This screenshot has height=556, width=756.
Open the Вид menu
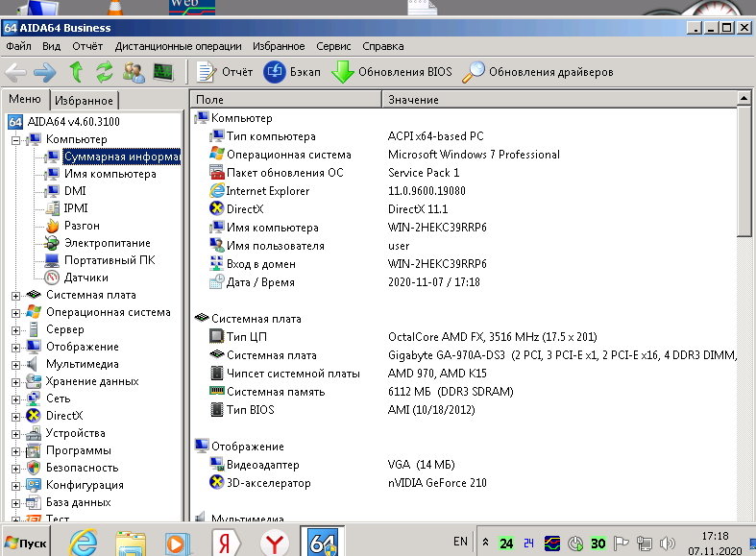pyautogui.click(x=52, y=46)
